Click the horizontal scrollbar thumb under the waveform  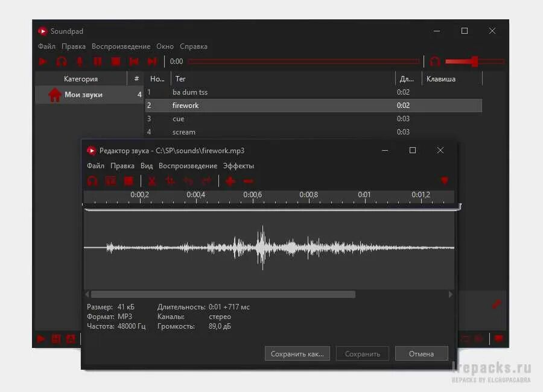coord(223,294)
